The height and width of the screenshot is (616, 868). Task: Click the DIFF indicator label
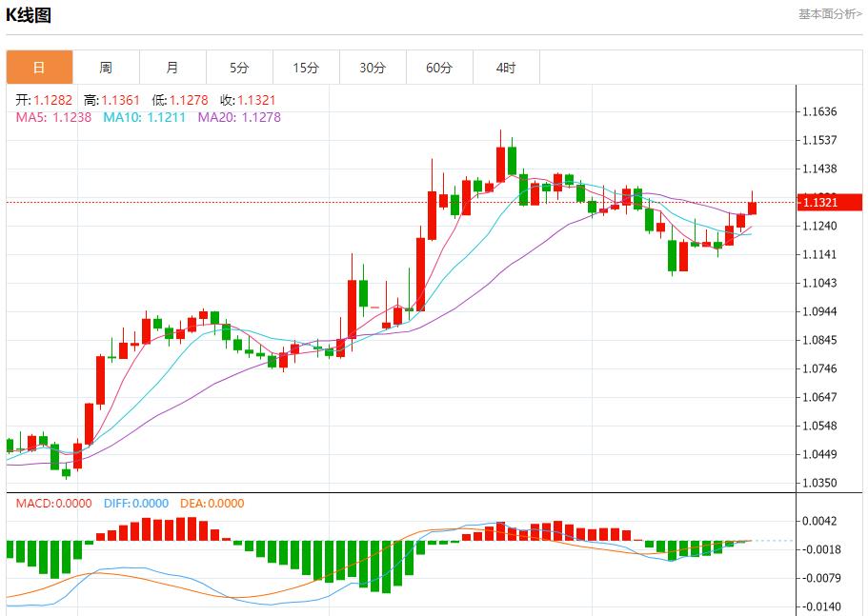(x=134, y=504)
